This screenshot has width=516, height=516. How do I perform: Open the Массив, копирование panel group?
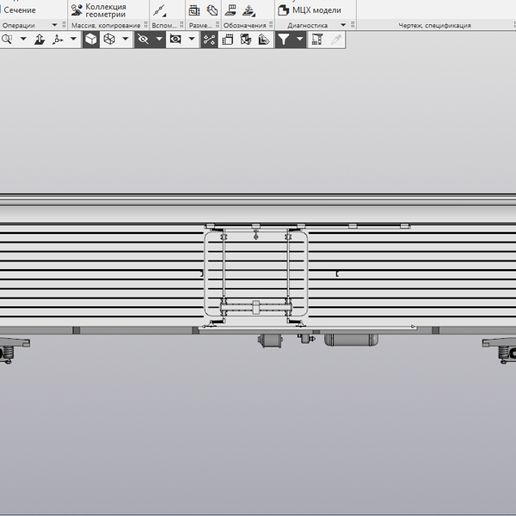(106, 25)
